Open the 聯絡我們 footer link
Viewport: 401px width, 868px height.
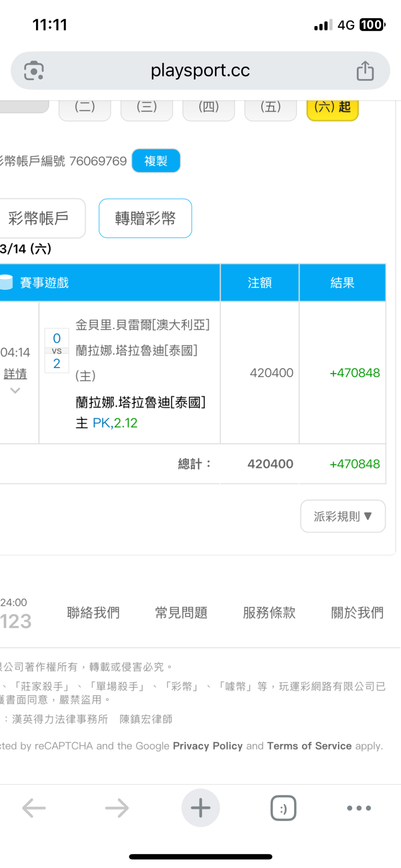[93, 613]
